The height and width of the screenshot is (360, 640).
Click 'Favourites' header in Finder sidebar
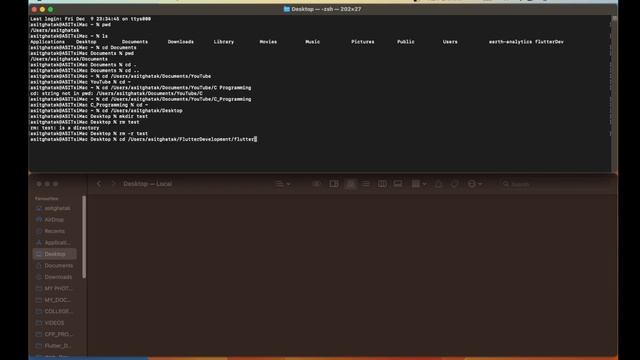coord(47,198)
